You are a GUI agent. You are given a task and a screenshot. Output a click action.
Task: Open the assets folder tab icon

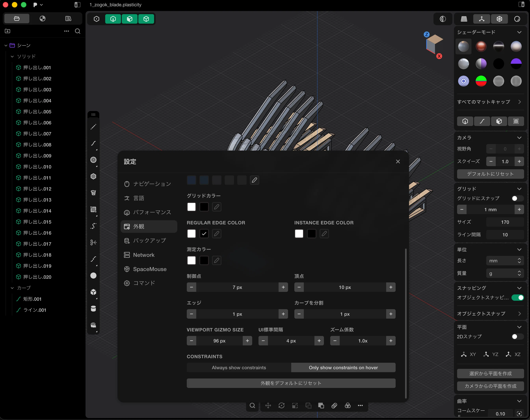(17, 19)
